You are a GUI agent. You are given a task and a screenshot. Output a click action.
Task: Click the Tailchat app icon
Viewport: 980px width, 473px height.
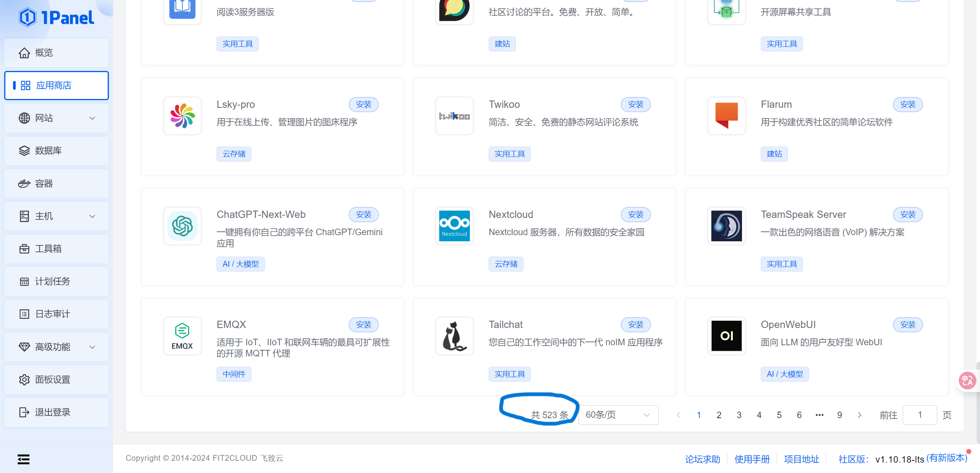455,336
